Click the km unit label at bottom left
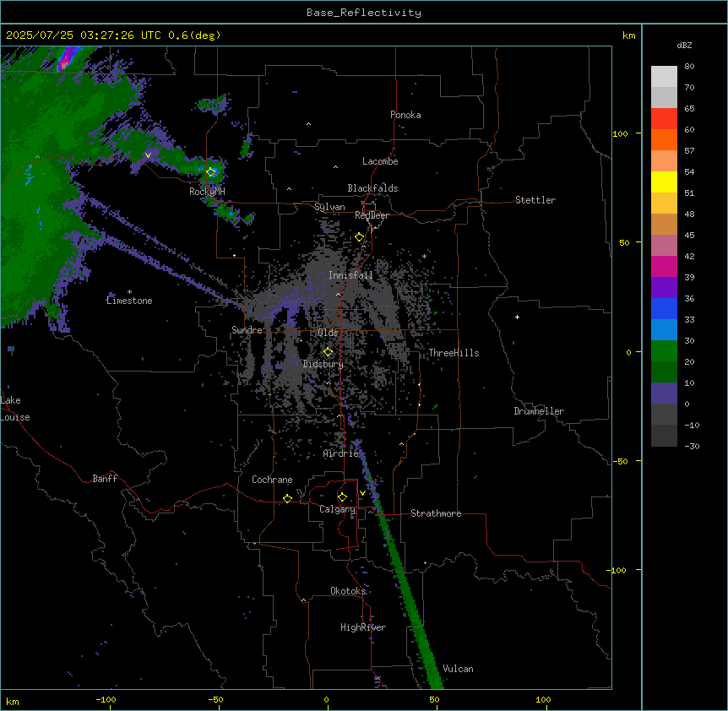728x711 pixels. (x=12, y=701)
